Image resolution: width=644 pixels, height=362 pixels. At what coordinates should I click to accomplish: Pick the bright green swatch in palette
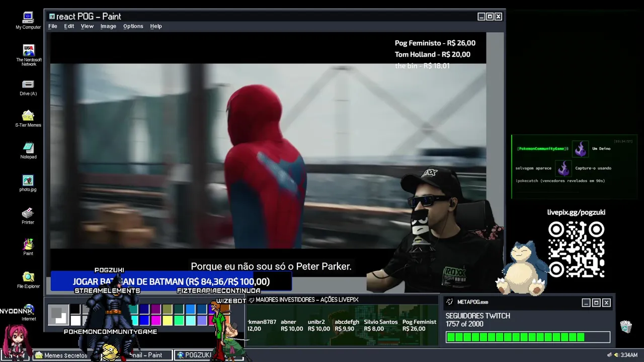179,320
